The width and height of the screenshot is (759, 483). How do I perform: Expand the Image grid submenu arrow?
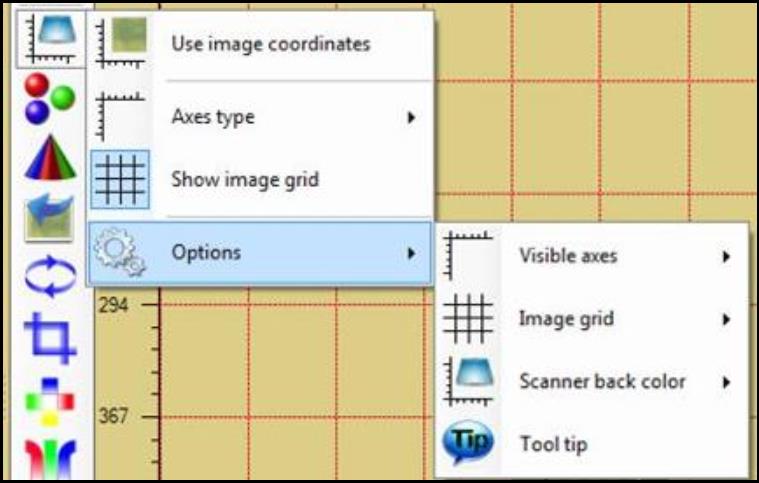[726, 319]
